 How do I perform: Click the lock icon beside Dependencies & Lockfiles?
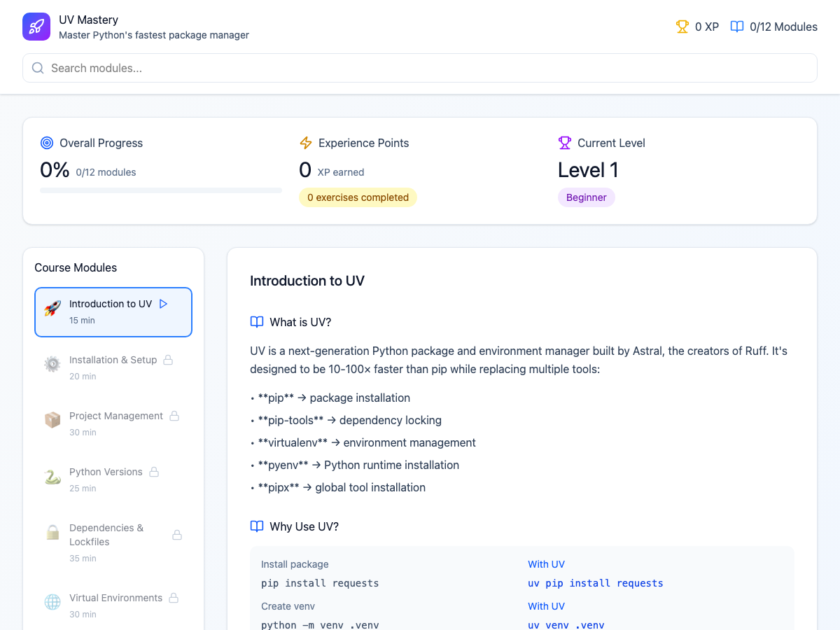click(177, 535)
